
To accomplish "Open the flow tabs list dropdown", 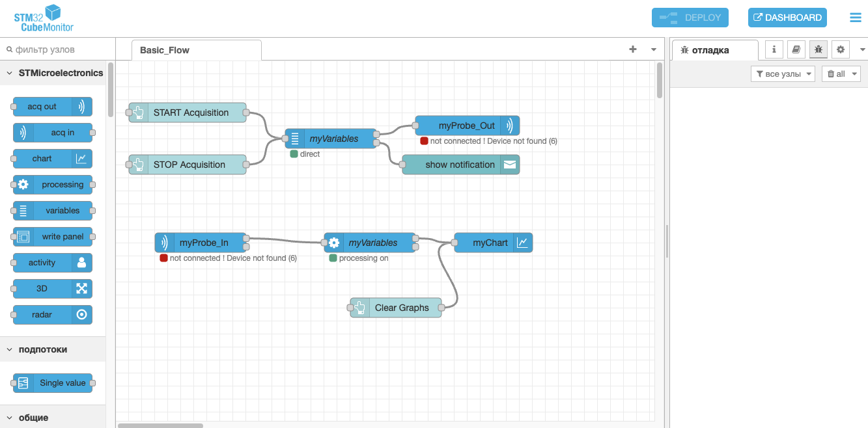I will pos(653,49).
